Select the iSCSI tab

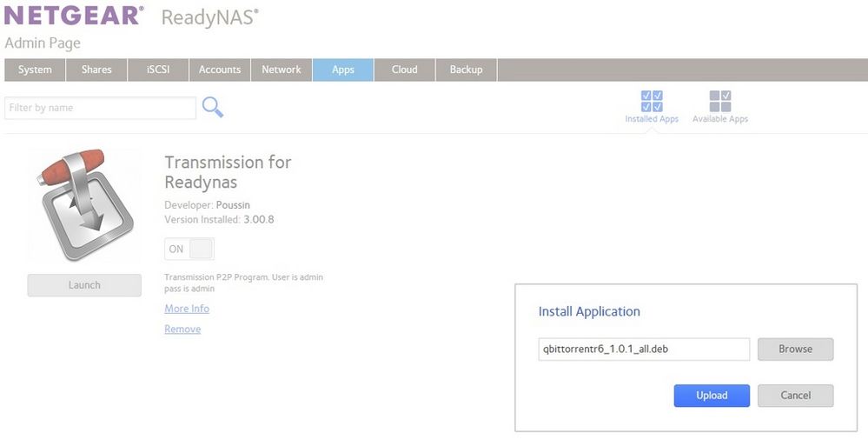(x=158, y=70)
